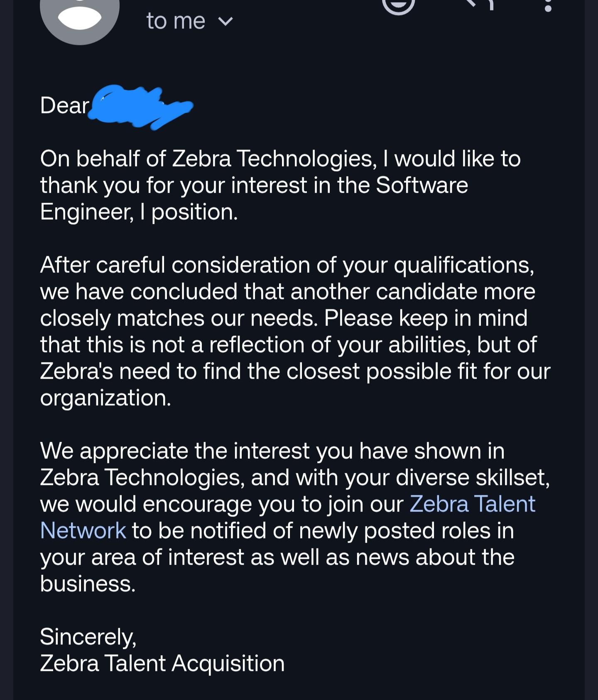The height and width of the screenshot is (700, 598).
Task: Follow the "Network" link on the second line
Action: [83, 531]
